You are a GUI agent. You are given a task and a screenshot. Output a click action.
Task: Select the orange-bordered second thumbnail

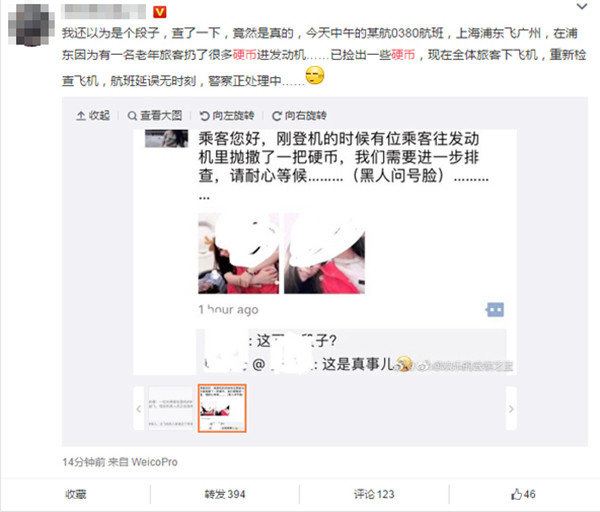tap(222, 408)
